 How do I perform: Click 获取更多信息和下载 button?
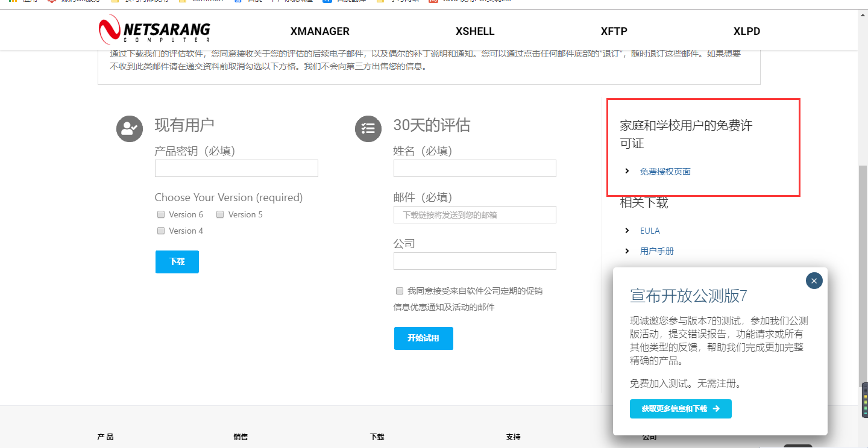(681, 409)
